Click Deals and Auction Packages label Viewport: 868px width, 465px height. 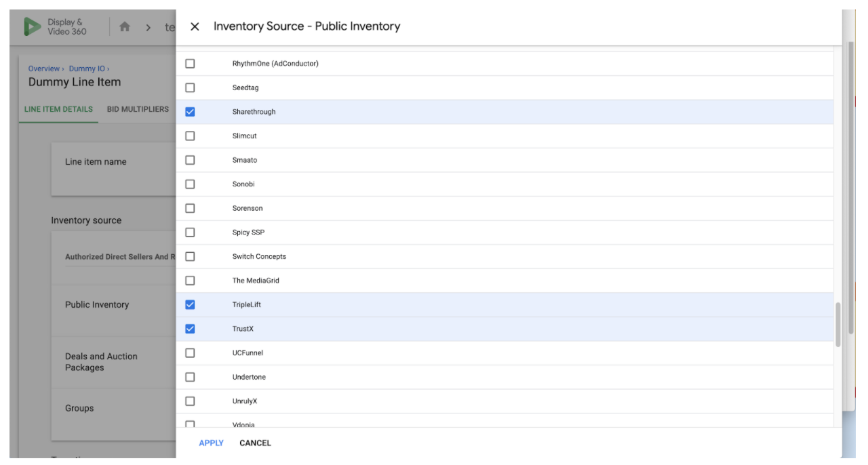coord(101,362)
